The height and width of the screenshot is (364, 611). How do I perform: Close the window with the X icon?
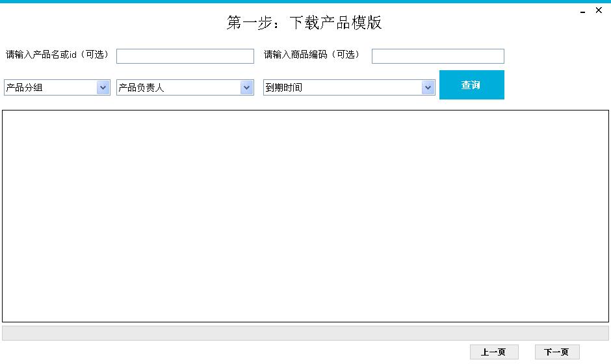599,10
